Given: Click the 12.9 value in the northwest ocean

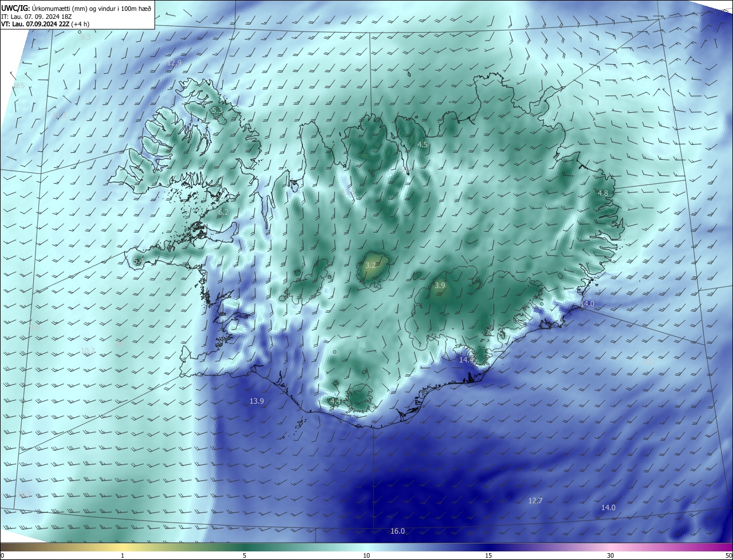Looking at the screenshot, I should tap(174, 62).
